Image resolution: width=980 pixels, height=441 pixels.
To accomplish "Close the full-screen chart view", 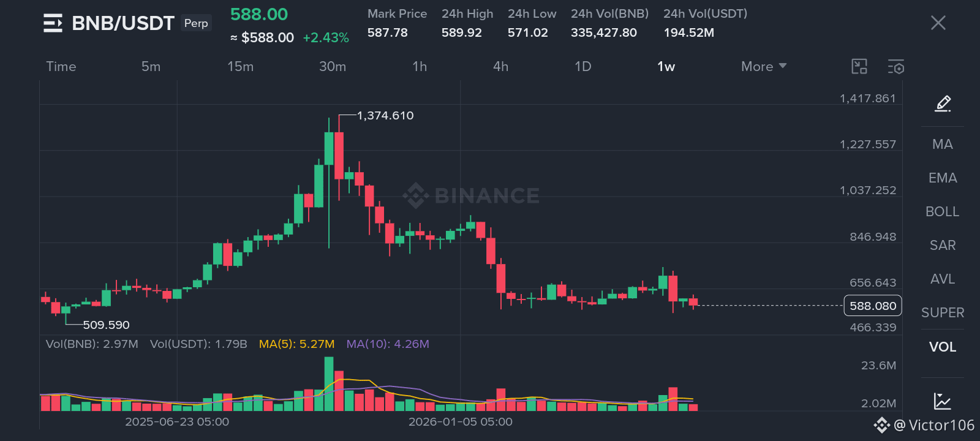I will tap(938, 23).
